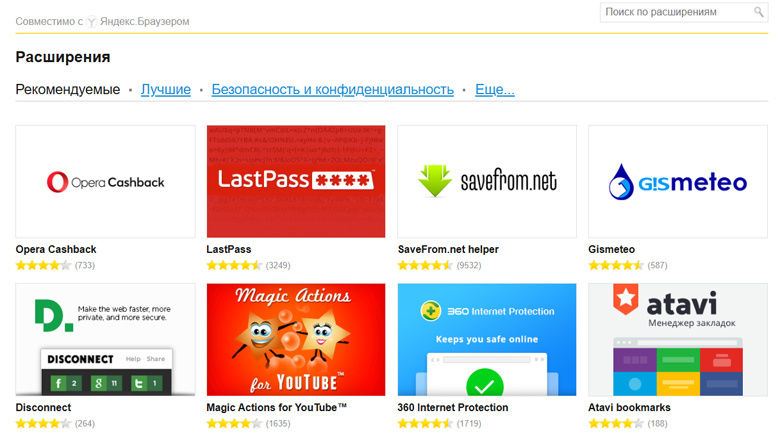The height and width of the screenshot is (438, 780).
Task: Open the Лучшие category link
Action: [x=166, y=90]
